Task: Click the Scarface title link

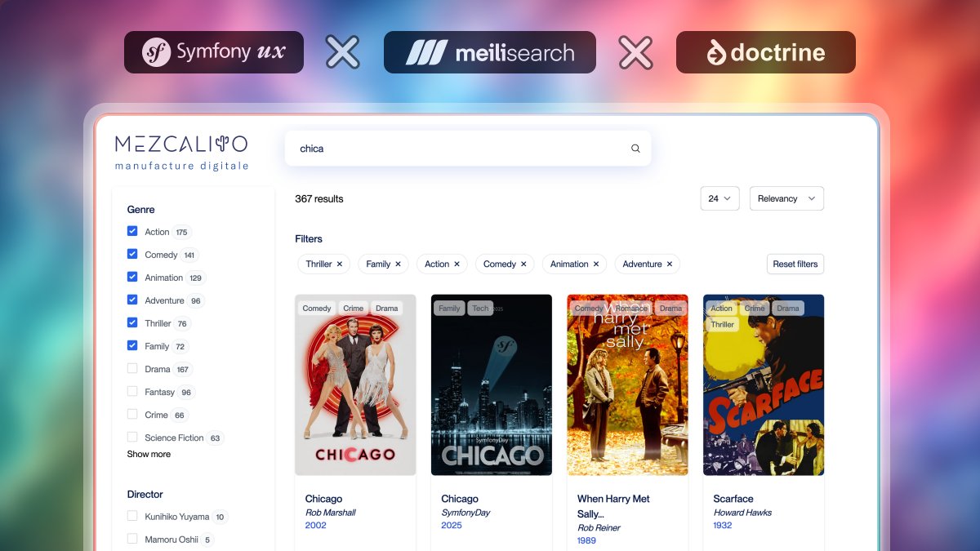Action: [733, 499]
